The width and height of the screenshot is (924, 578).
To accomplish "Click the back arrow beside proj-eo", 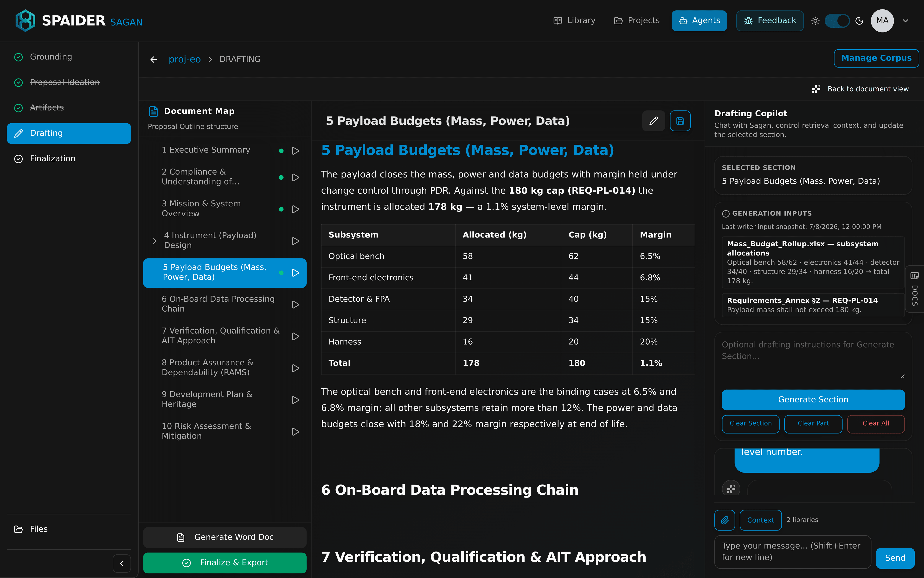I will 154,59.
